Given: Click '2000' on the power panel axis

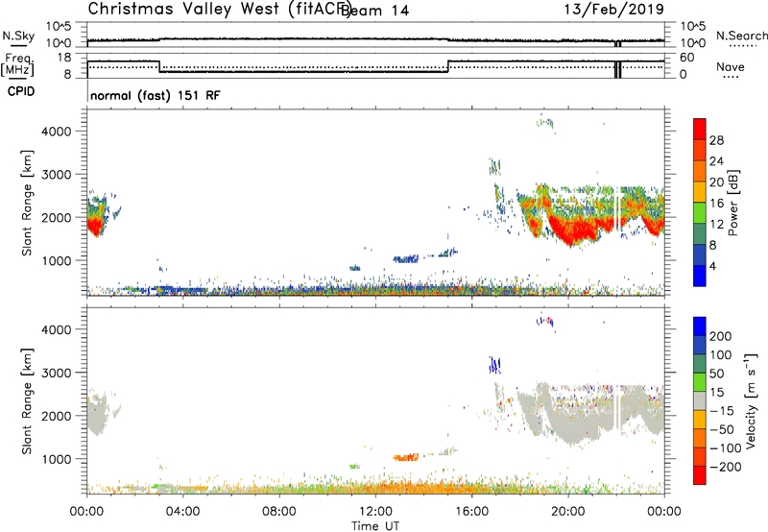Looking at the screenshot, I should point(57,217).
